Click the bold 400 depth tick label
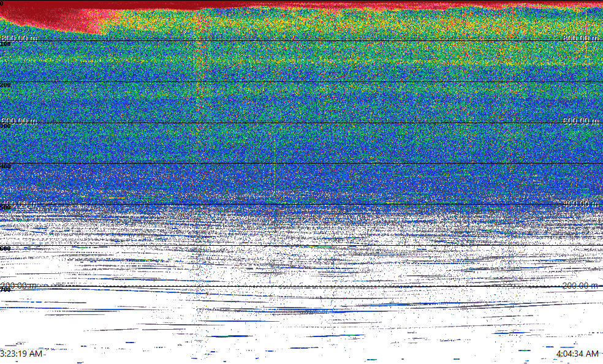Viewport: 603px width, 364px height. point(6,167)
